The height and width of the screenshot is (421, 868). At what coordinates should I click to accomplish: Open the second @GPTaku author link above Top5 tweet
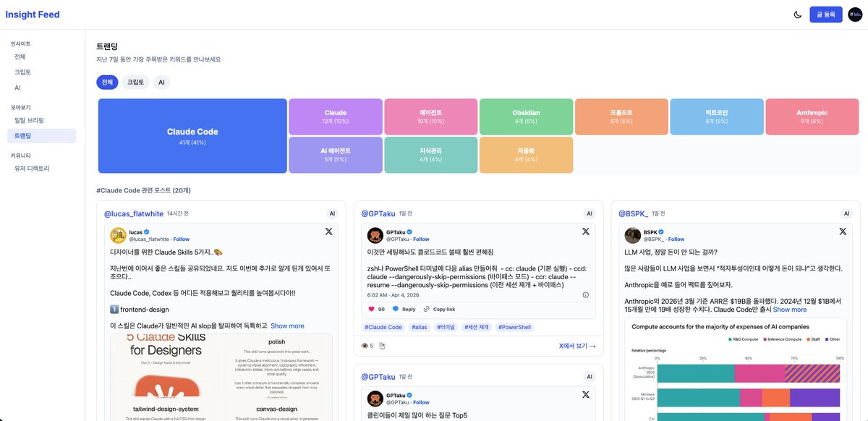[378, 377]
